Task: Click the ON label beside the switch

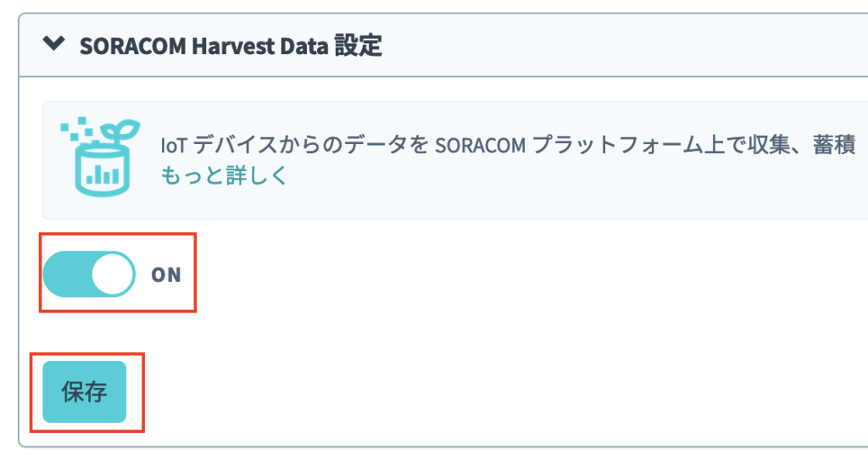Action: [166, 274]
